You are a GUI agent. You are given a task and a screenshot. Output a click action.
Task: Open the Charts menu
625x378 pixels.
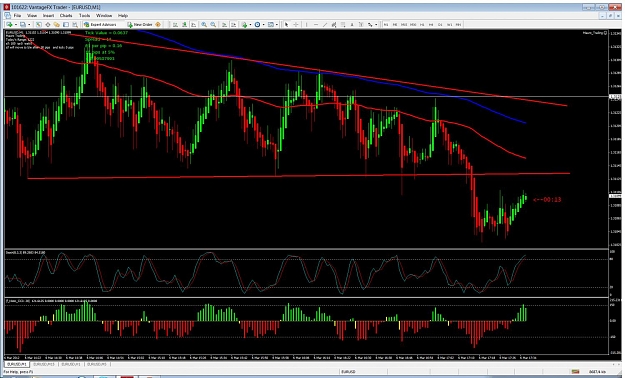pos(66,16)
